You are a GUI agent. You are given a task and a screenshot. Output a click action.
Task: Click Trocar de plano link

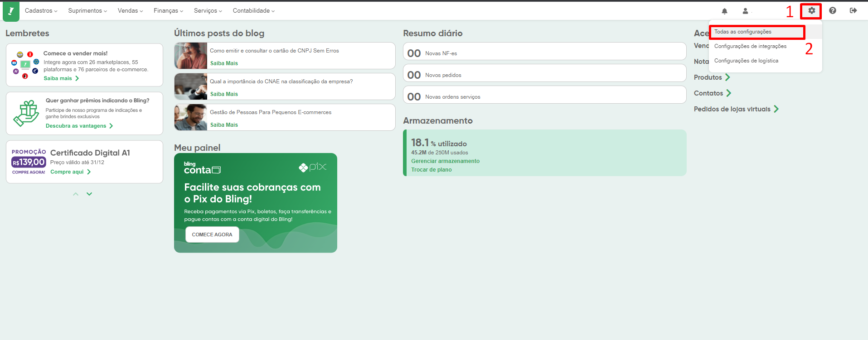tap(431, 170)
